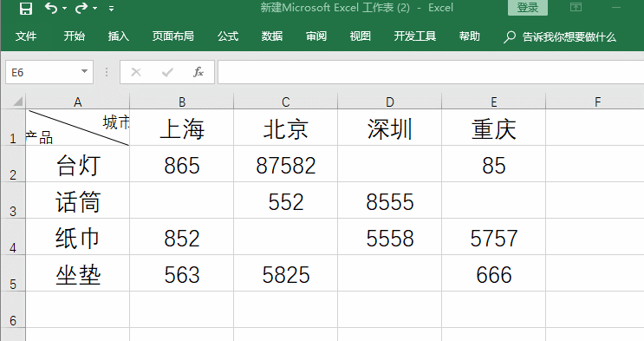The image size is (644, 341).
Task: Click the cell with value 852
Action: click(x=181, y=237)
